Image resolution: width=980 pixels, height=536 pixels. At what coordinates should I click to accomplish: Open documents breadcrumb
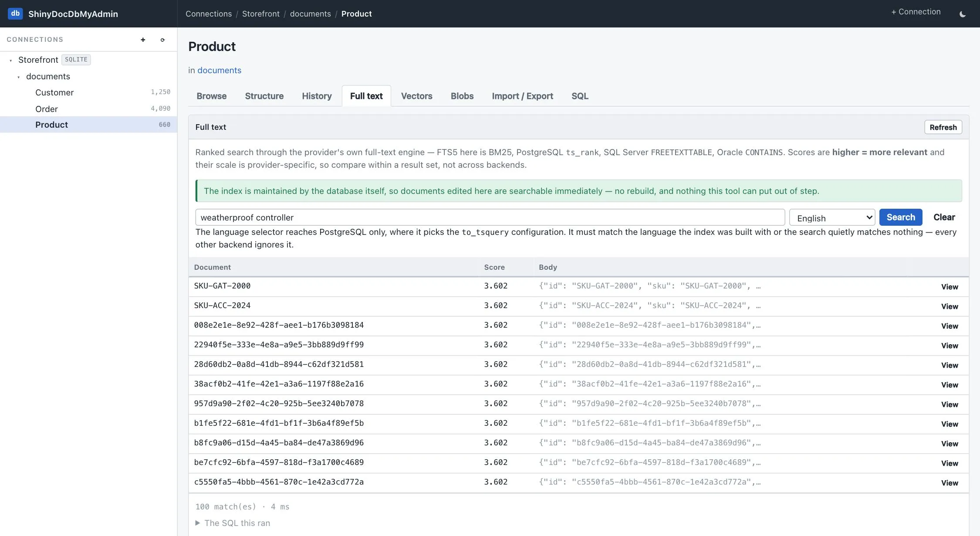pos(310,14)
